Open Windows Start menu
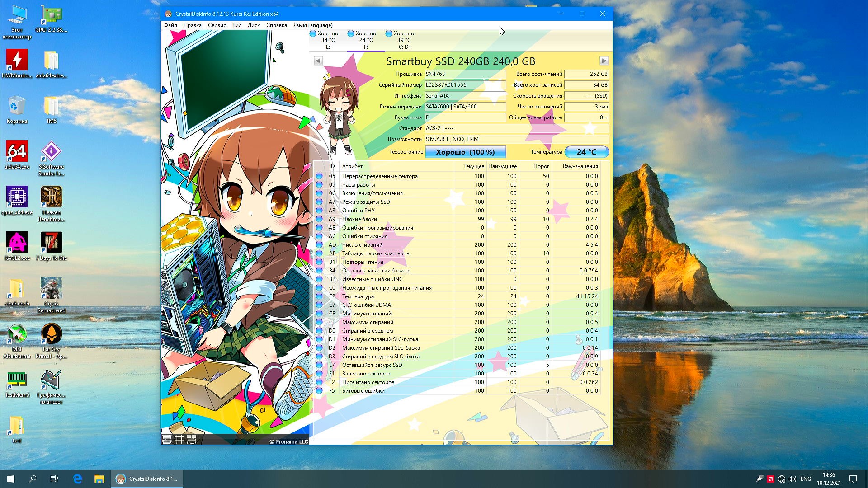 pyautogui.click(x=11, y=479)
